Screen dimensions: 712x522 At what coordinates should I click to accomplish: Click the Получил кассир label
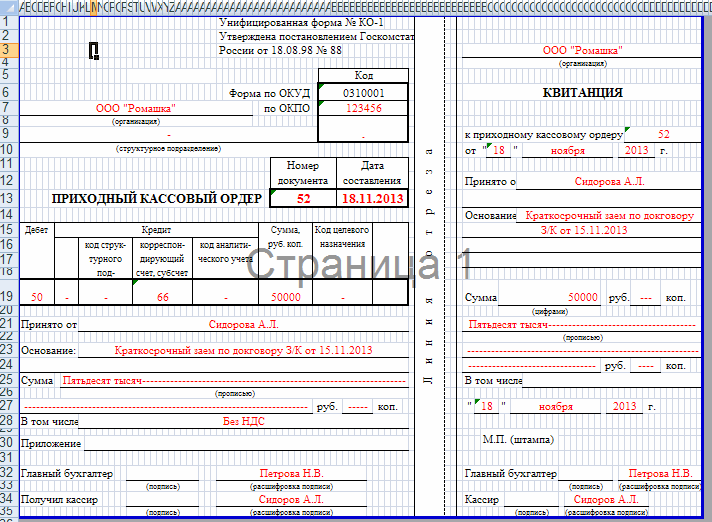(x=59, y=500)
